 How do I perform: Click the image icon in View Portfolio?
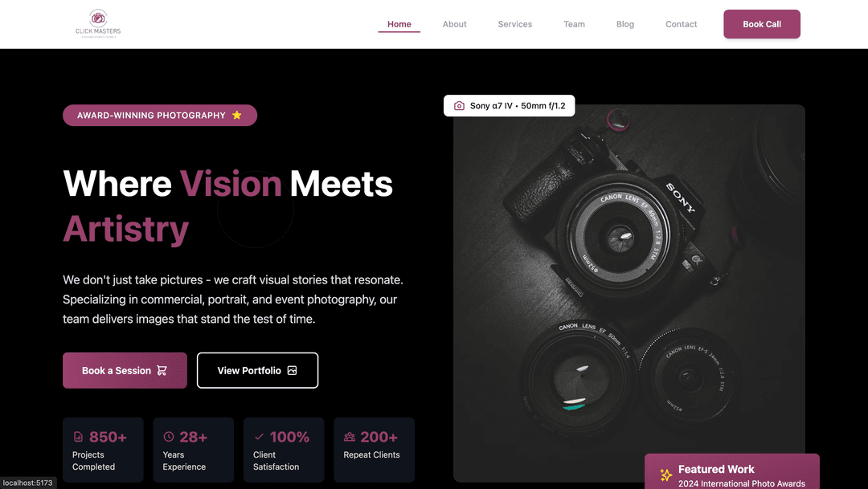click(292, 371)
